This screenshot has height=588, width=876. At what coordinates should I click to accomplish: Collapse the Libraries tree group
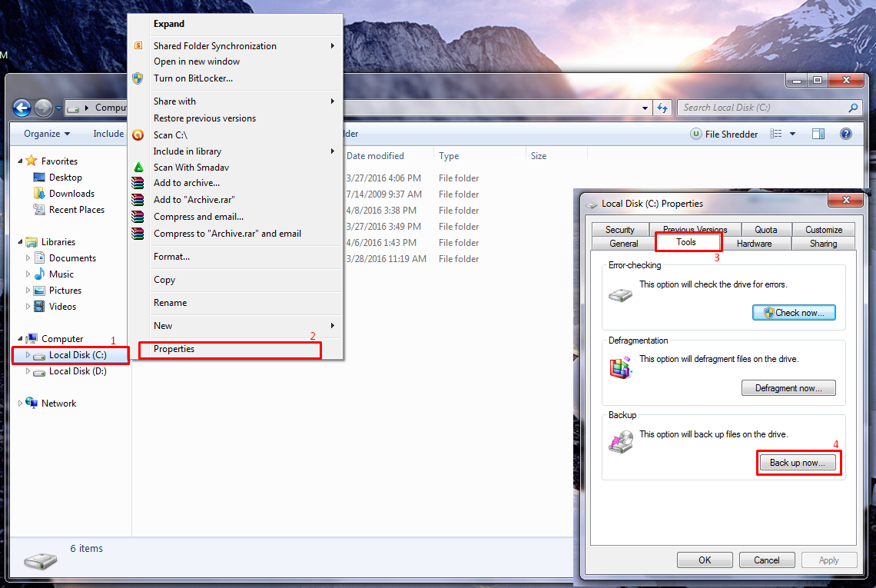coord(20,241)
